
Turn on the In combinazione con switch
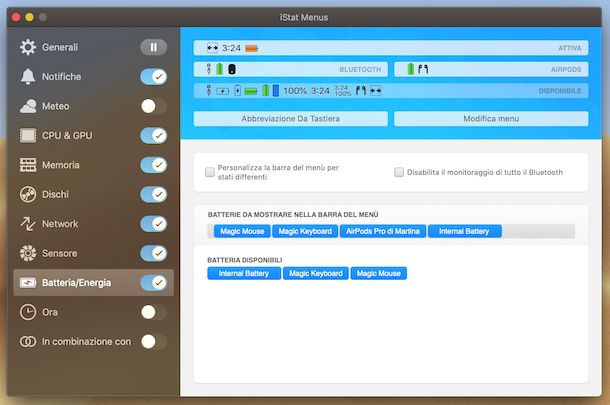(x=154, y=342)
